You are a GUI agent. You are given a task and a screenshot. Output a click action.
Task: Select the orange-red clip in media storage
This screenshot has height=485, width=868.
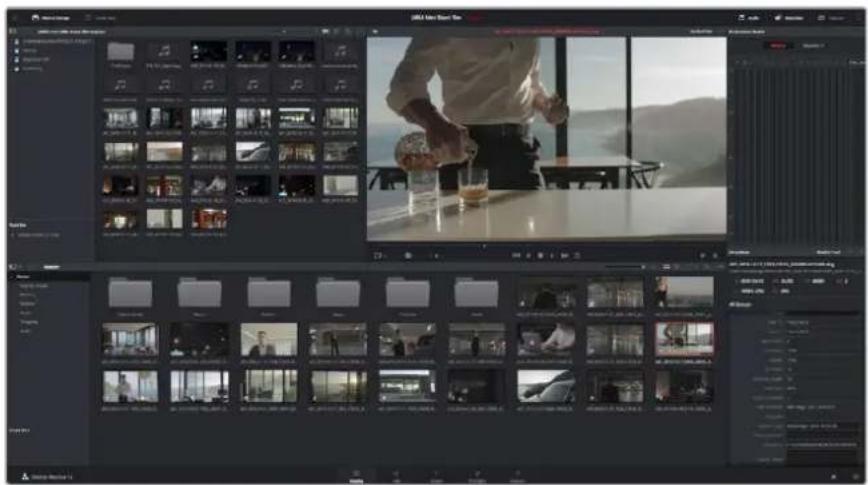coord(209,219)
